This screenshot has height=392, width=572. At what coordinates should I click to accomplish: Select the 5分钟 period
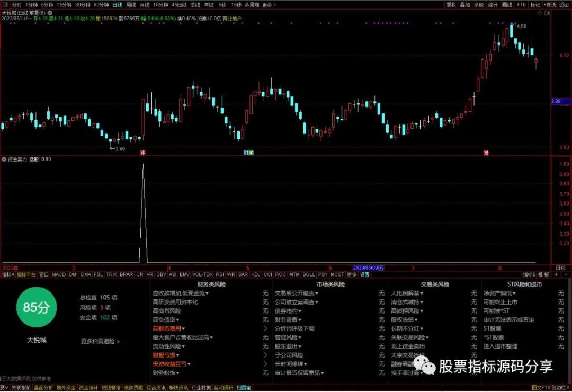(47, 5)
